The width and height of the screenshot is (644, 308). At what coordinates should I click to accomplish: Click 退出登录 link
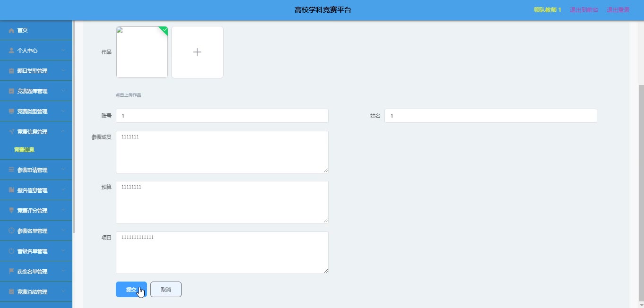pos(618,10)
